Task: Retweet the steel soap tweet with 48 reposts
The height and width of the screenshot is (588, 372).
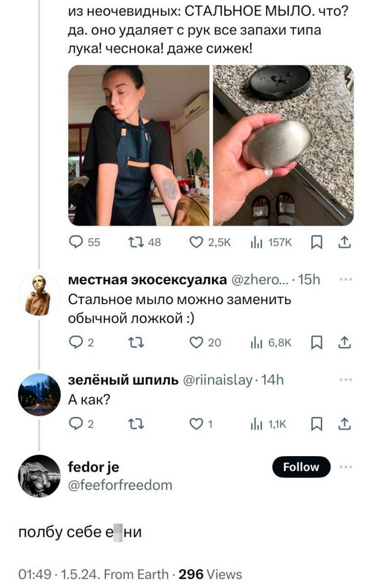Action: click(145, 242)
